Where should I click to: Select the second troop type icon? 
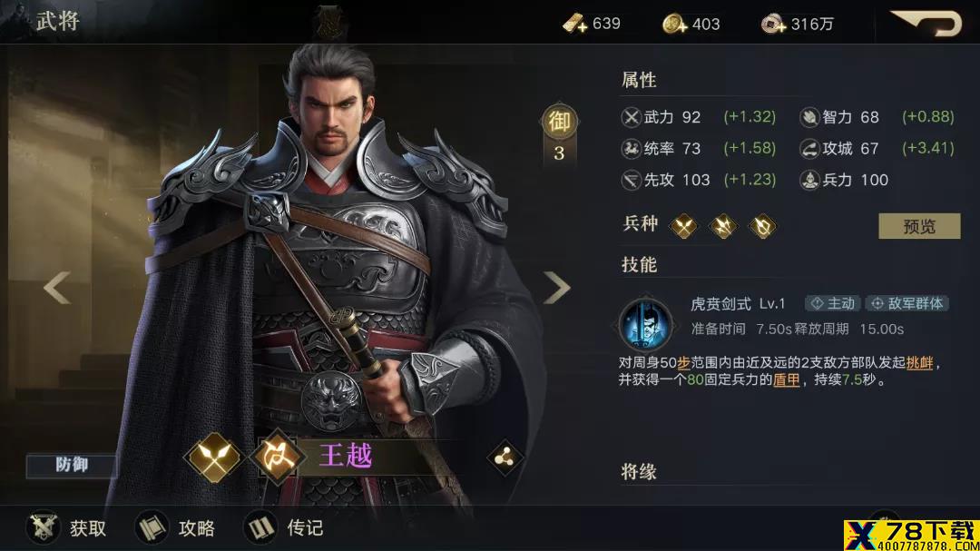point(723,226)
